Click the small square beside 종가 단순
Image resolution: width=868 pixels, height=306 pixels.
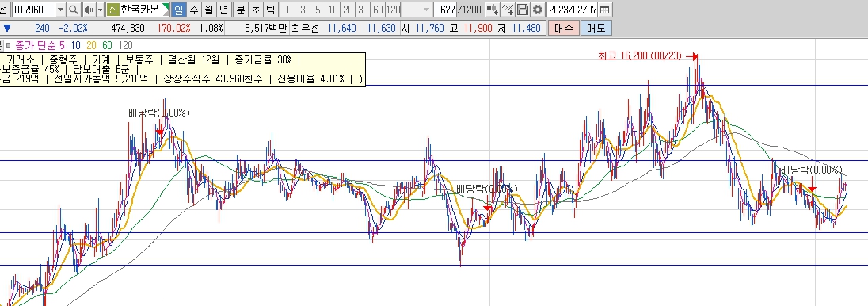[8, 45]
